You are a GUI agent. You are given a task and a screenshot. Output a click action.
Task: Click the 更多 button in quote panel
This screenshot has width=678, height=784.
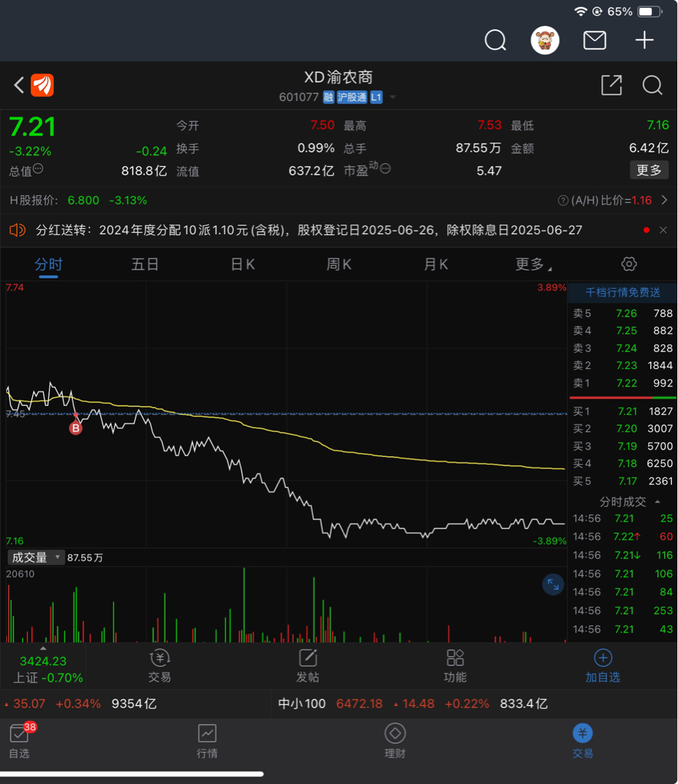649,170
